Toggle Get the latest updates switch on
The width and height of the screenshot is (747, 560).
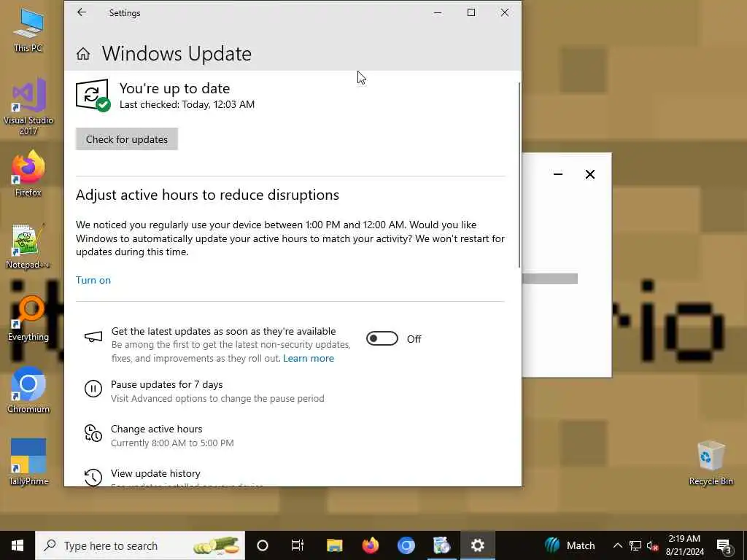tap(382, 338)
